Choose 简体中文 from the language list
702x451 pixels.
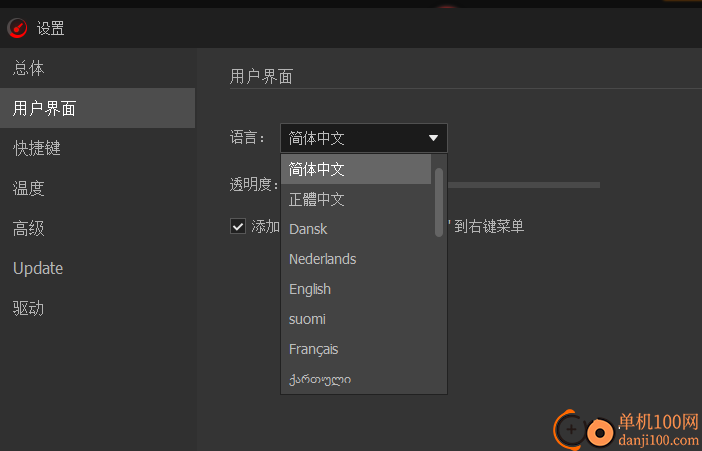(x=356, y=169)
